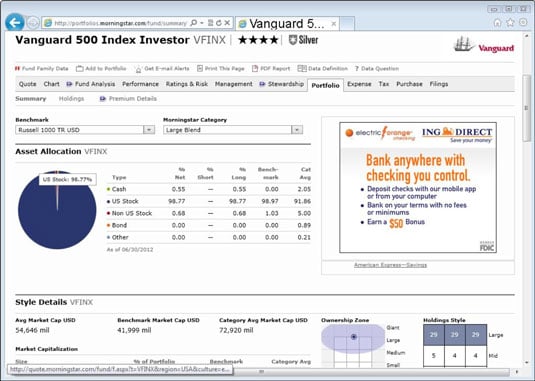Open the Fund Analysis tab

[91, 84]
